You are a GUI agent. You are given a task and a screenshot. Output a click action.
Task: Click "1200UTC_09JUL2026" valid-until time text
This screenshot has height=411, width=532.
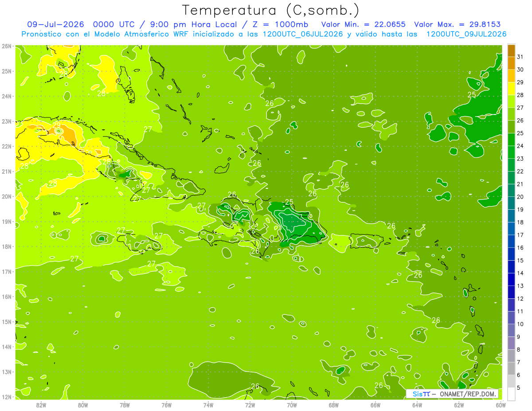coord(466,34)
